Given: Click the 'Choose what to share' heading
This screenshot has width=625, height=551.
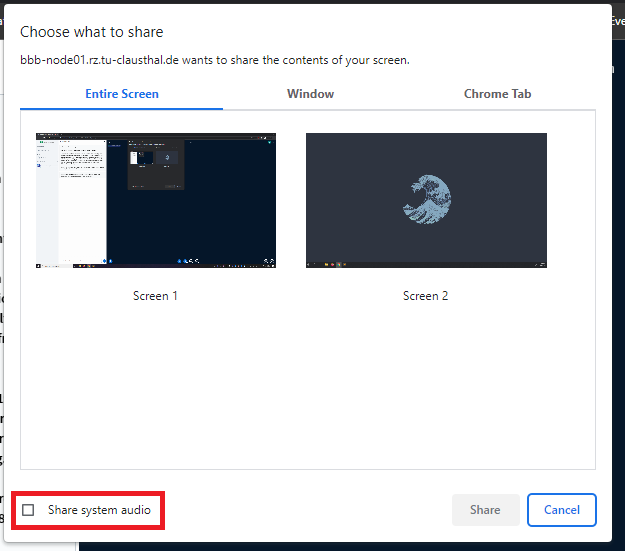Looking at the screenshot, I should point(92,33).
